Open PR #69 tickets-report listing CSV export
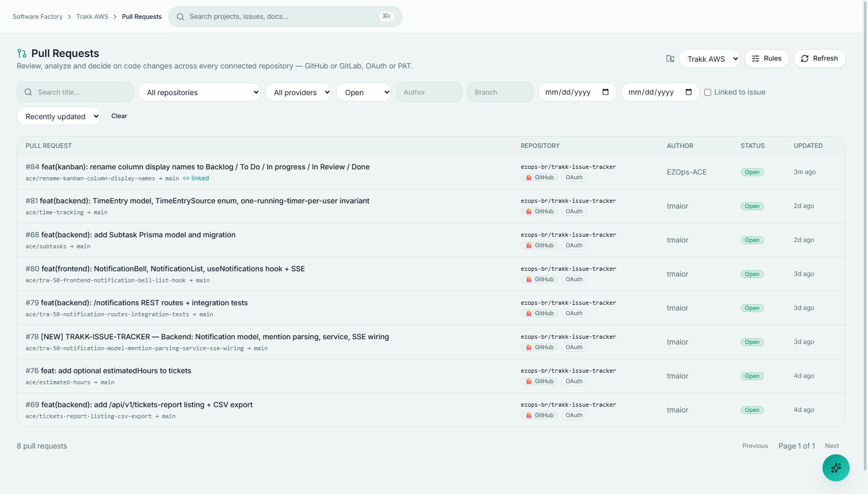Screen dimensions: 868x494 [x=139, y=405]
